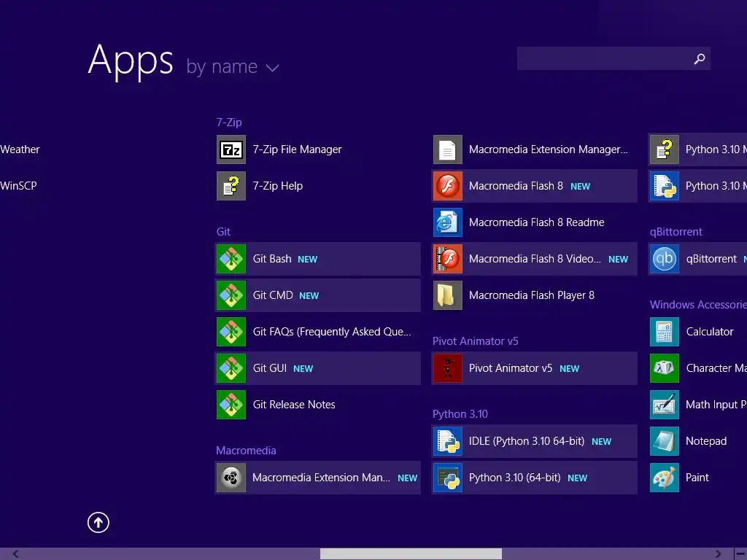Viewport: 747px width, 560px height.
Task: Select the Windows Accessories group header
Action: point(698,305)
